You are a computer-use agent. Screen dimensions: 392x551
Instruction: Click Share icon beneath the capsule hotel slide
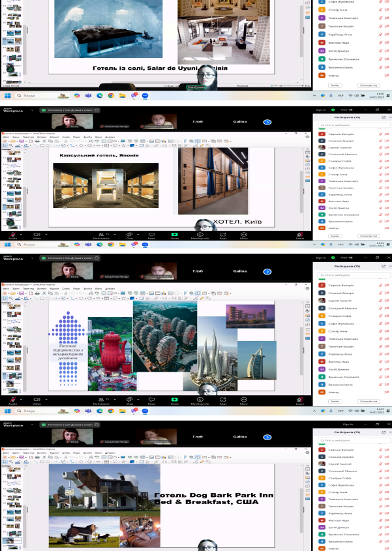(174, 233)
